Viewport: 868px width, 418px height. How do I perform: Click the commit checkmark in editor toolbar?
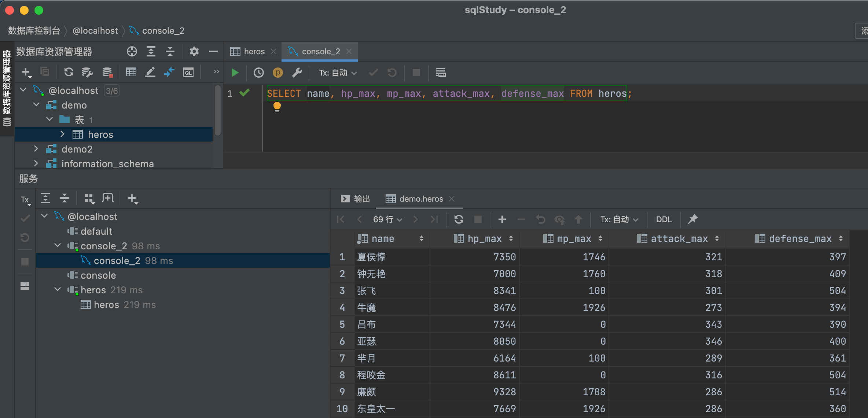374,73
